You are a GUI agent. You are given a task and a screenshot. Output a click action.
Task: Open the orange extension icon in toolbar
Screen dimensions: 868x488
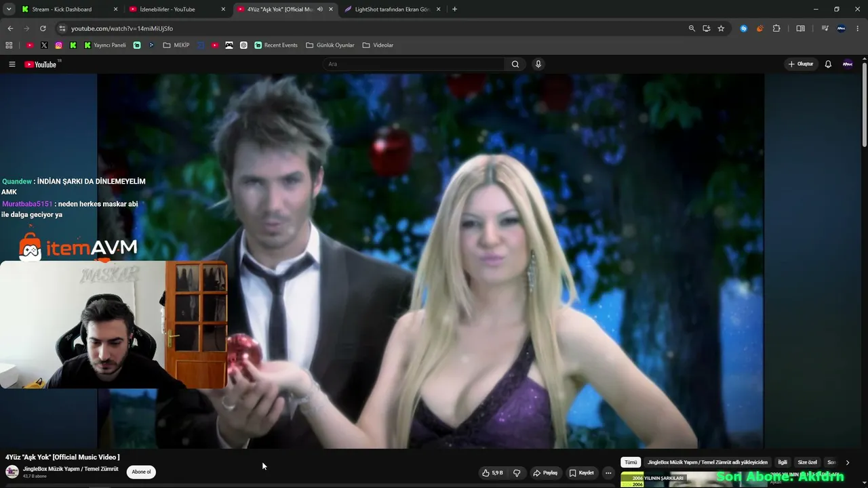click(759, 28)
